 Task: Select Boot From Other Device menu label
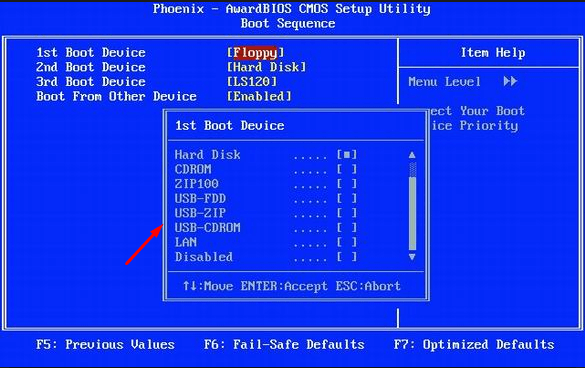point(116,96)
